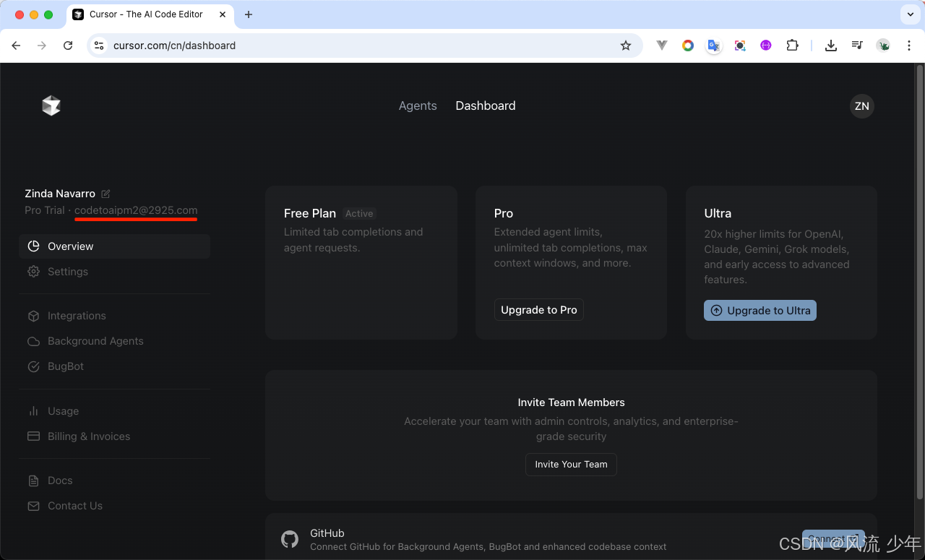Open Background Agents in the sidebar
This screenshot has height=560, width=925.
(x=115, y=341)
